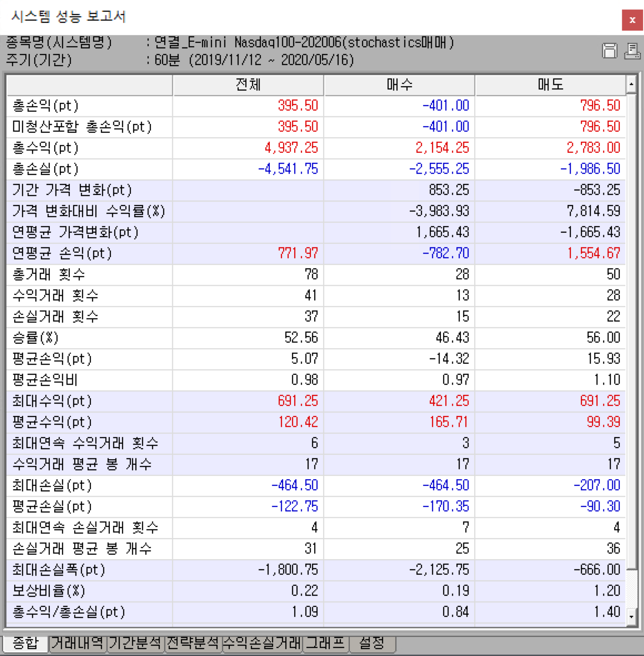Click the 전체 column header
644x656 pixels.
(248, 84)
